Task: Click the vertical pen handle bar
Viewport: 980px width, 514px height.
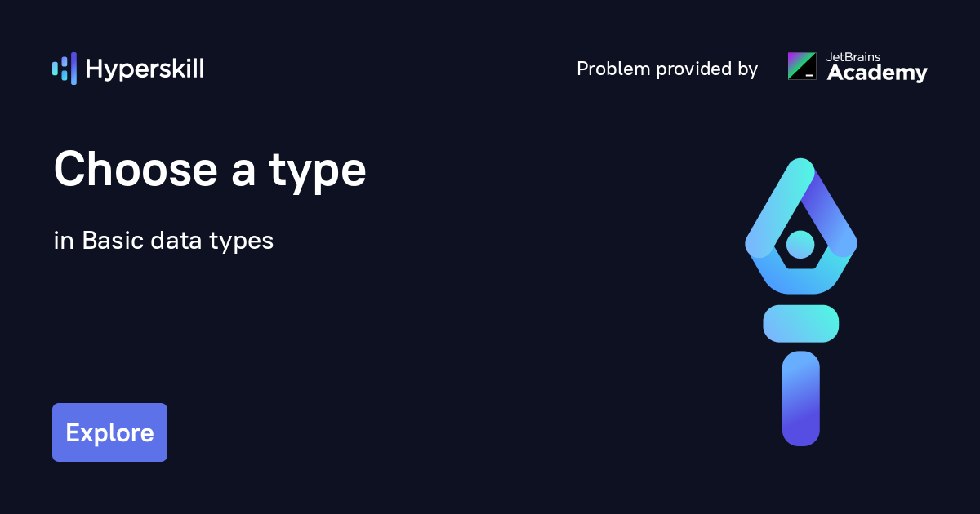Action: [800, 398]
